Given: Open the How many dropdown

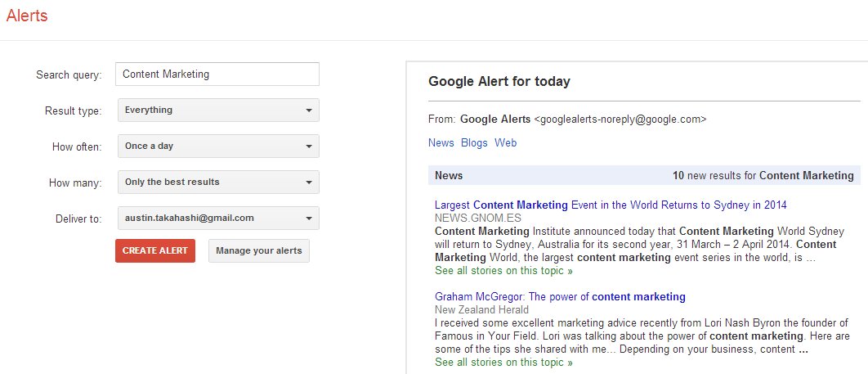Looking at the screenshot, I should click(218, 182).
